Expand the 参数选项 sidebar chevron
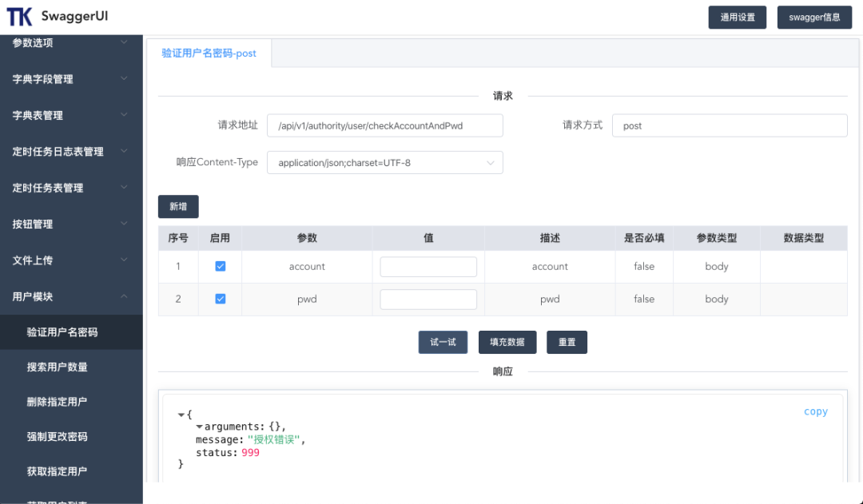The height and width of the screenshot is (504, 863). (124, 42)
